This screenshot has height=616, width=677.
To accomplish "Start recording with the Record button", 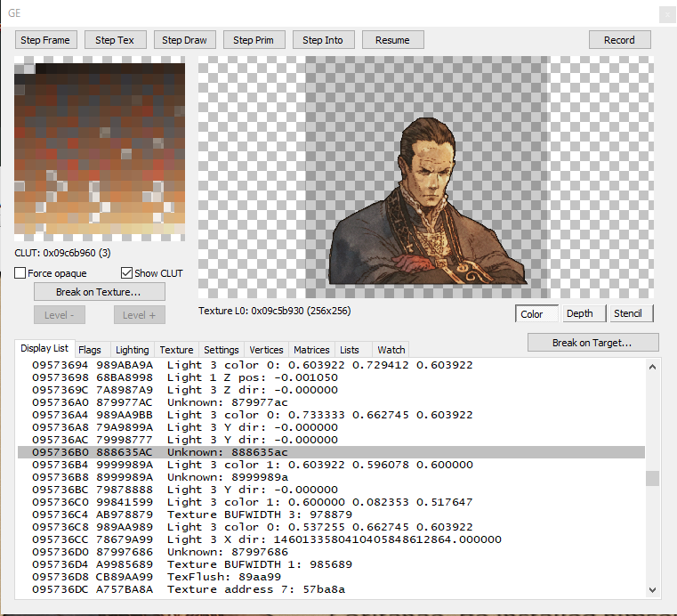I will click(619, 40).
